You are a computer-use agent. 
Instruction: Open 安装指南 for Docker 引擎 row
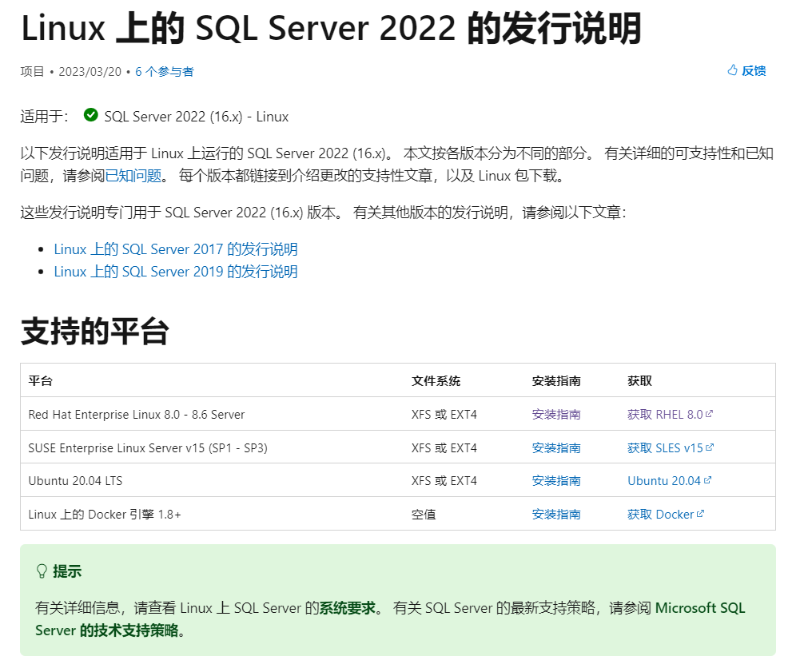[x=556, y=515]
